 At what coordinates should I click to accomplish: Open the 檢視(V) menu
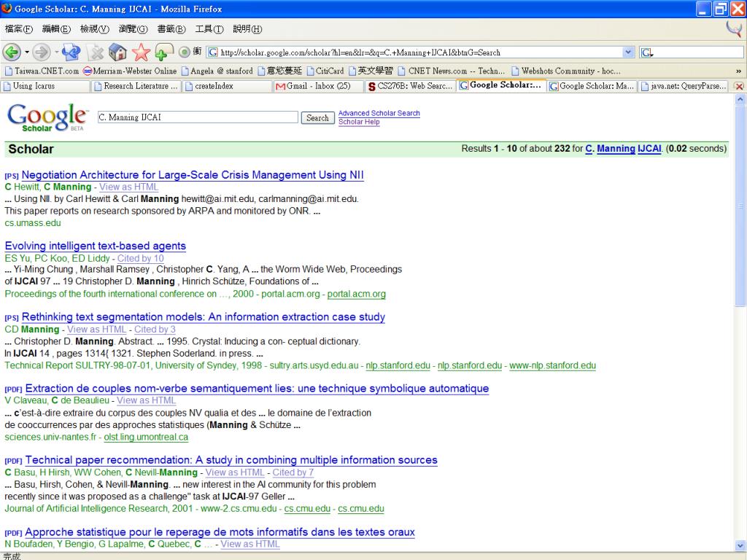point(94,29)
